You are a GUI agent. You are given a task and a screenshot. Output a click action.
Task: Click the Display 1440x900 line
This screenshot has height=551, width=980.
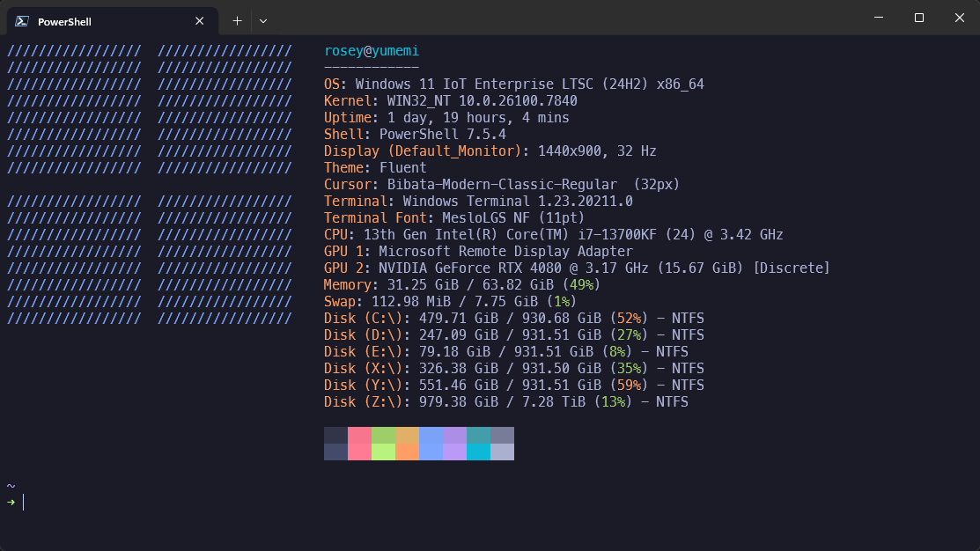pos(490,151)
